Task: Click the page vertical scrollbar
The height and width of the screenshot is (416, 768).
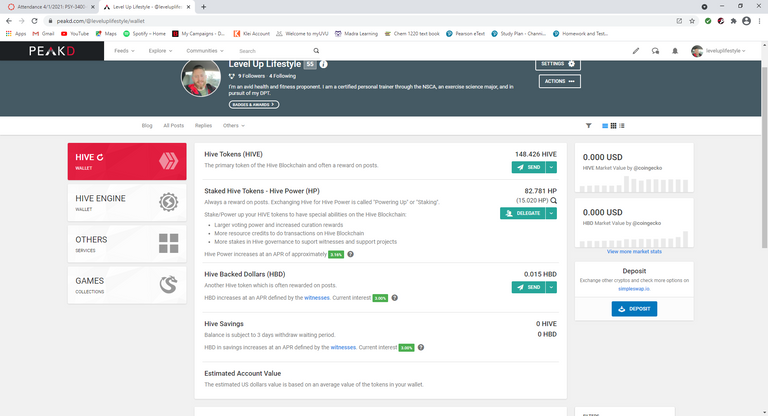Action: click(x=765, y=157)
